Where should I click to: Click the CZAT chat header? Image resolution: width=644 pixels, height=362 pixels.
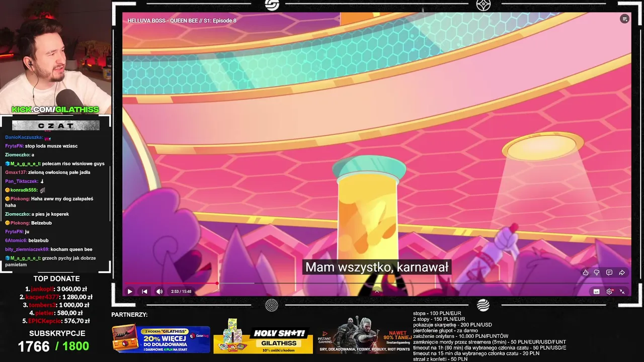point(55,126)
